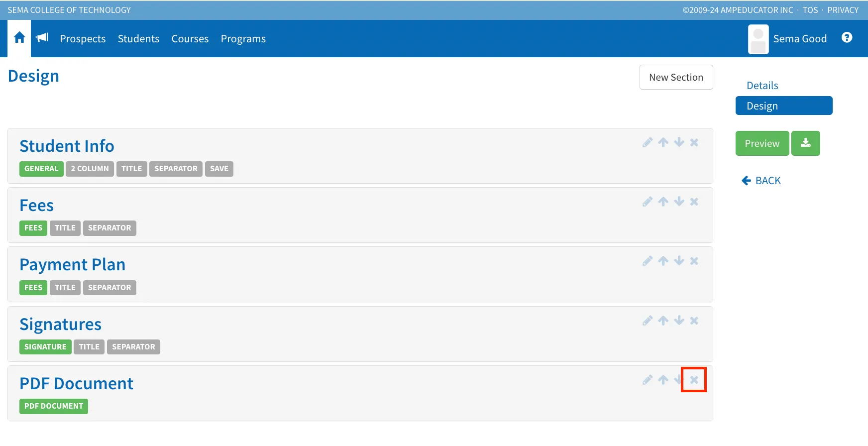Move the PDF Document section up
This screenshot has width=868, height=446.
click(x=663, y=380)
